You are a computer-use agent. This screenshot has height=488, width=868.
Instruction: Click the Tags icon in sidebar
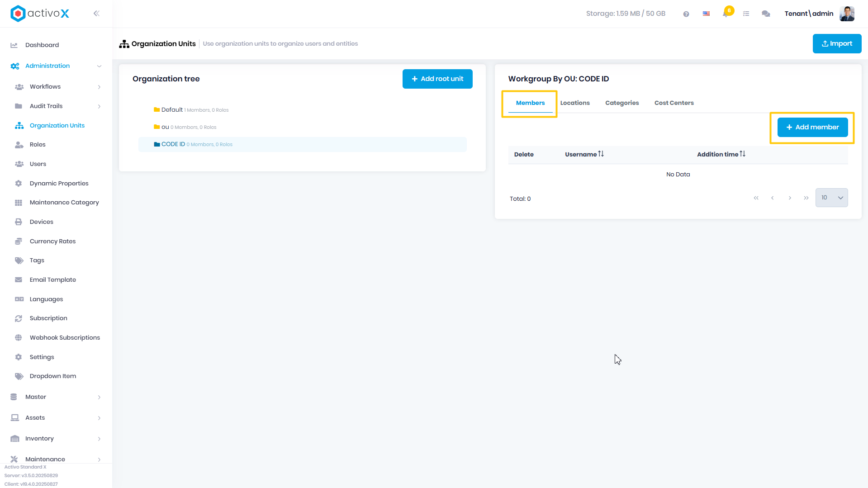pyautogui.click(x=19, y=261)
